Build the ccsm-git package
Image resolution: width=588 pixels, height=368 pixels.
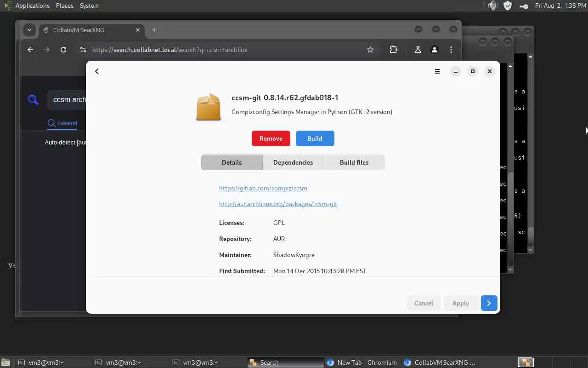point(315,138)
